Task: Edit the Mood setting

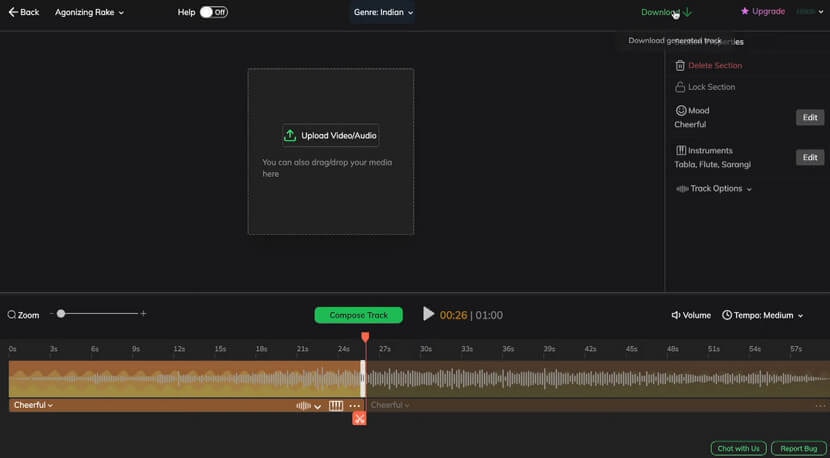Action: pyautogui.click(x=810, y=118)
